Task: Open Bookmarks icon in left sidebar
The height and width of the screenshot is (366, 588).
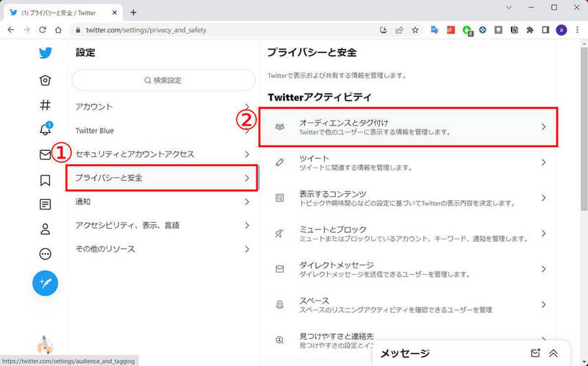Action: pos(46,180)
